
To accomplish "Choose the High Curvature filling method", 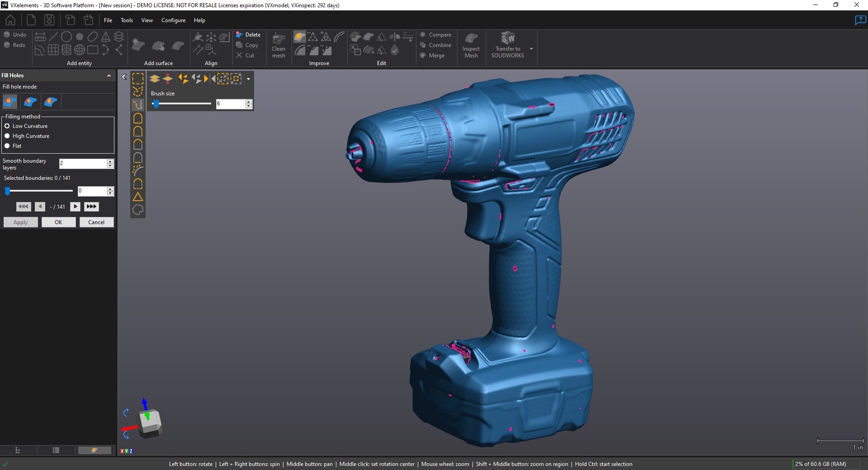I will pos(7,136).
